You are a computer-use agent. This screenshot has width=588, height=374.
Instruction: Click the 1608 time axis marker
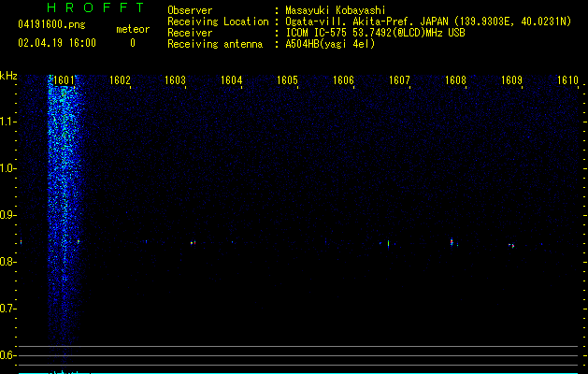[x=455, y=80]
